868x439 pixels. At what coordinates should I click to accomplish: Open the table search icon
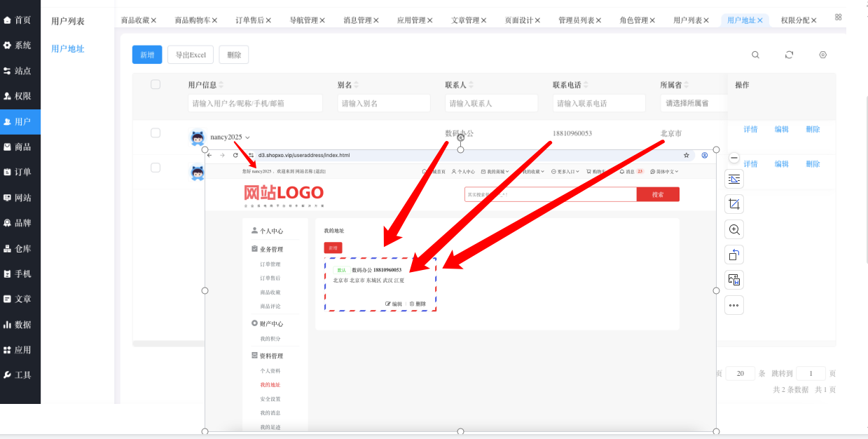[x=755, y=55]
